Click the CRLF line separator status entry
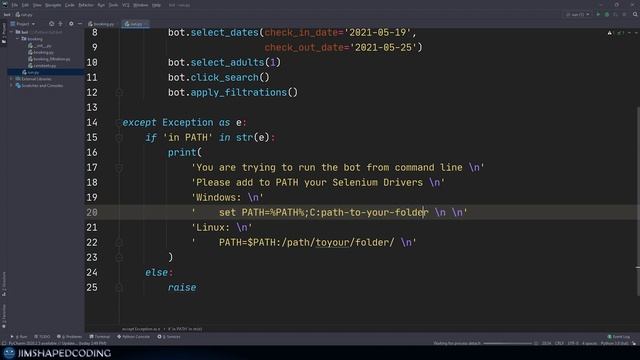This screenshot has height=360, width=640. pyautogui.click(x=559, y=343)
